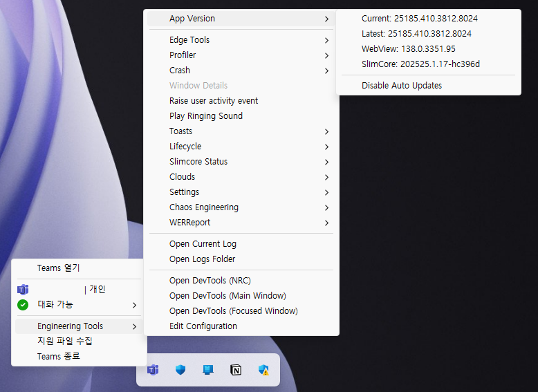The width and height of the screenshot is (538, 392).
Task: Click the 대화 가능 status label
Action: (55, 304)
